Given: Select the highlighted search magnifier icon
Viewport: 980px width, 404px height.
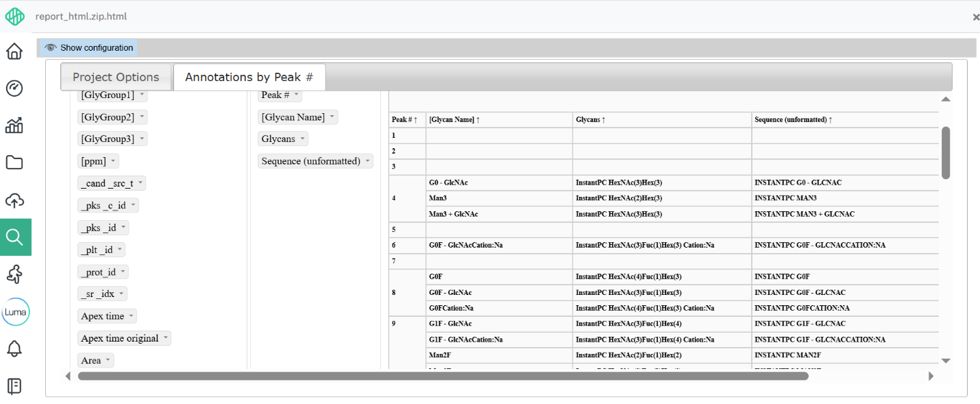Looking at the screenshot, I should pyautogui.click(x=15, y=237).
